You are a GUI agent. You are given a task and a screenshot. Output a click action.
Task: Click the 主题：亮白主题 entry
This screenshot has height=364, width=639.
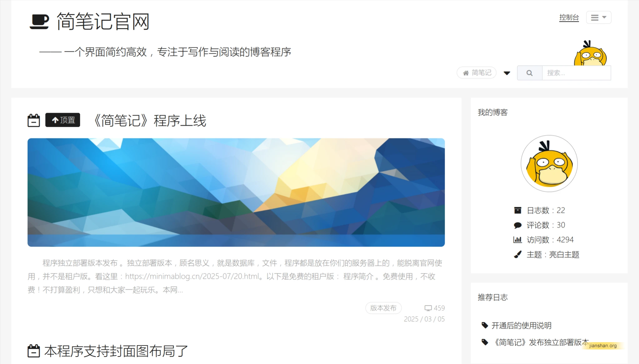(x=553, y=255)
